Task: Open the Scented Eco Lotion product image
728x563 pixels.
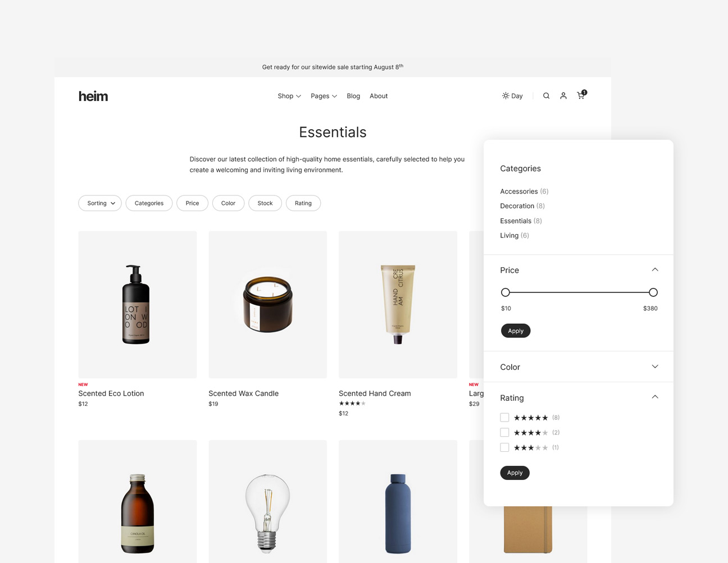Action: pos(138,304)
